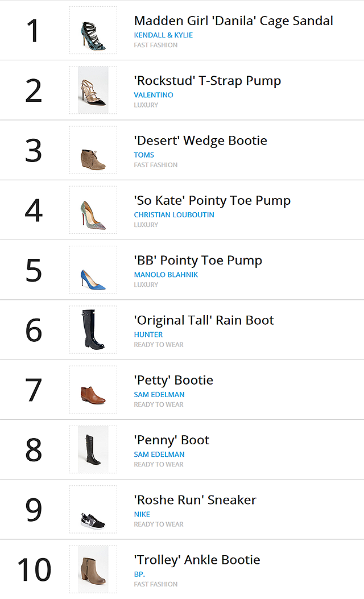
Task: Follow the KENDALL & KYLIE brand link
Action: pos(163,35)
